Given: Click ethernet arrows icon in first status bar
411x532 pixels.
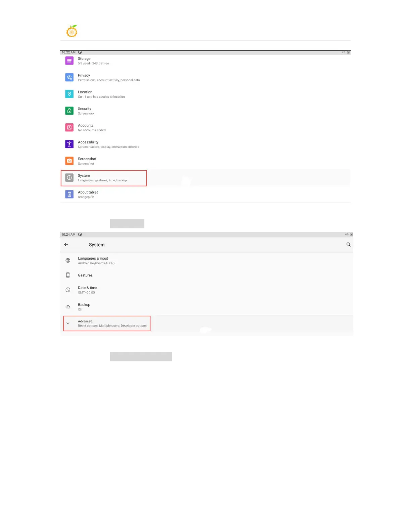Looking at the screenshot, I should pos(344,52).
